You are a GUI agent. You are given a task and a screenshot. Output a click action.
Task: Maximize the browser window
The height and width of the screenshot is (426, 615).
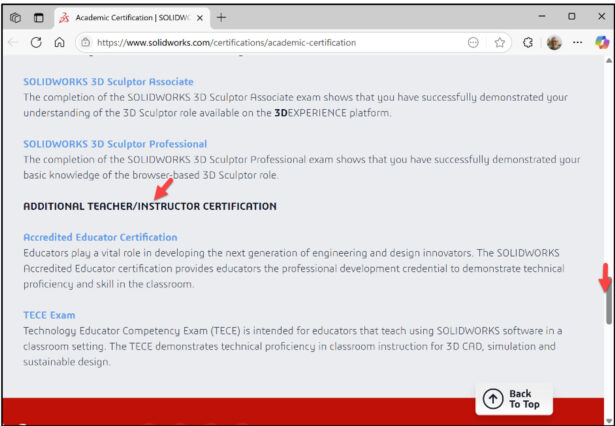(x=572, y=16)
